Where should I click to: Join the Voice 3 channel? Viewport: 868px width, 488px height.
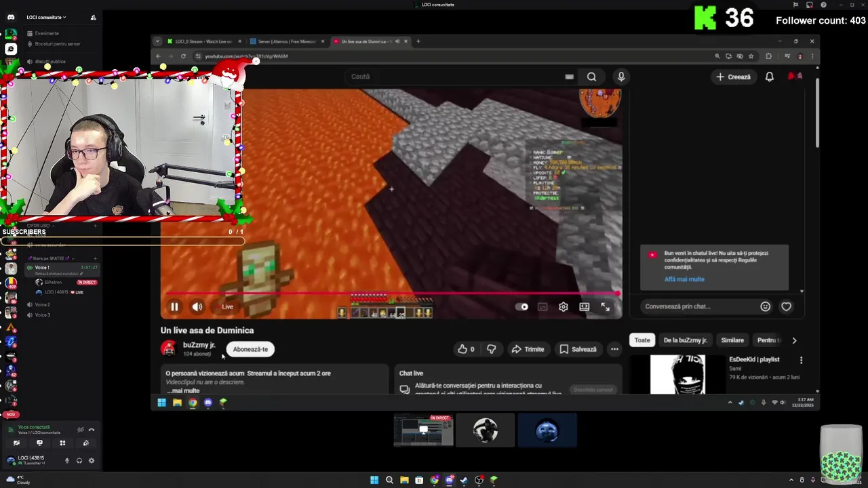click(61, 315)
